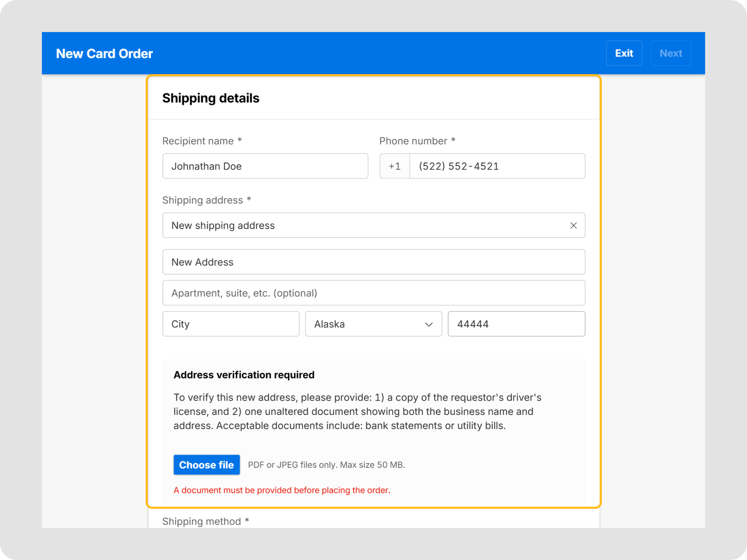Image resolution: width=747 pixels, height=560 pixels.
Task: Click the phone number input field
Action: pos(497,166)
